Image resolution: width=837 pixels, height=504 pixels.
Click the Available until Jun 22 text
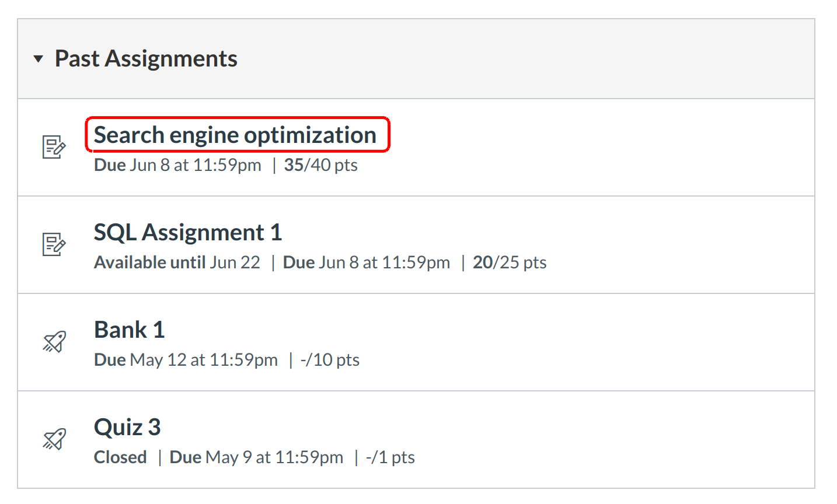(x=177, y=262)
